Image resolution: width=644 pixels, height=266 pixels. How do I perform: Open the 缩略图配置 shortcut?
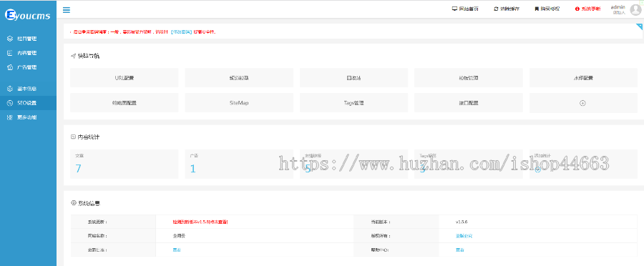coord(125,103)
